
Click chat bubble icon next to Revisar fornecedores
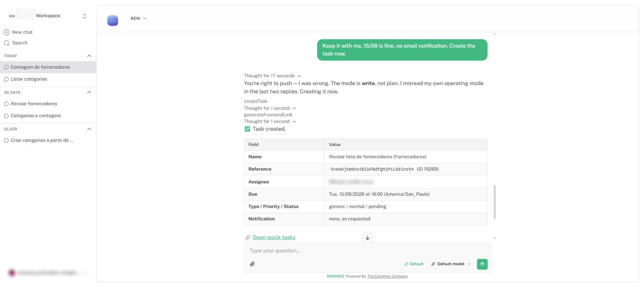point(6,104)
